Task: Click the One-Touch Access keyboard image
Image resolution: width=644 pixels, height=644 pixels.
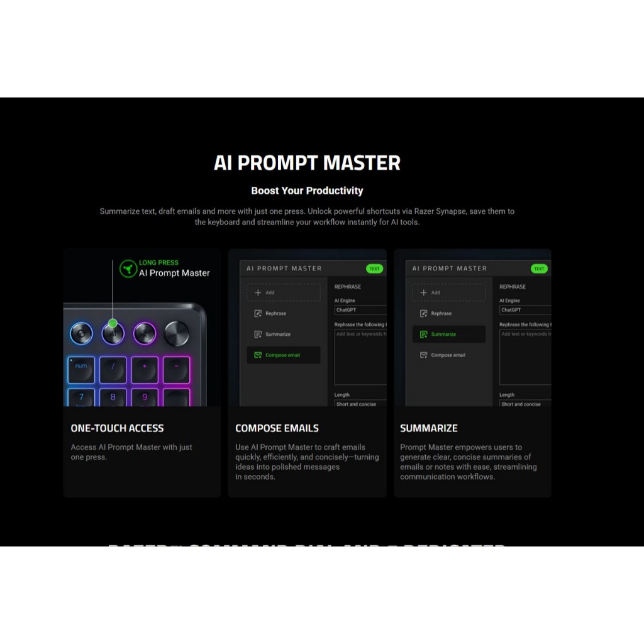Action: (142, 328)
